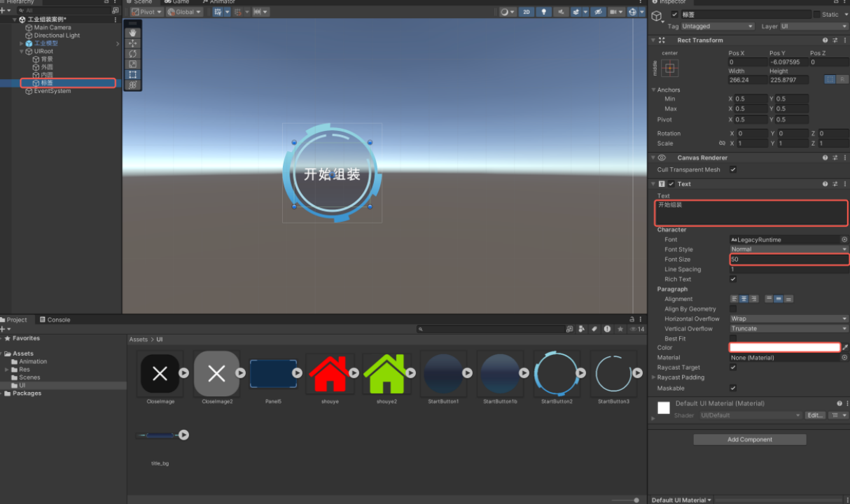Set vertical alignment to top
850x504 pixels.
(769, 299)
